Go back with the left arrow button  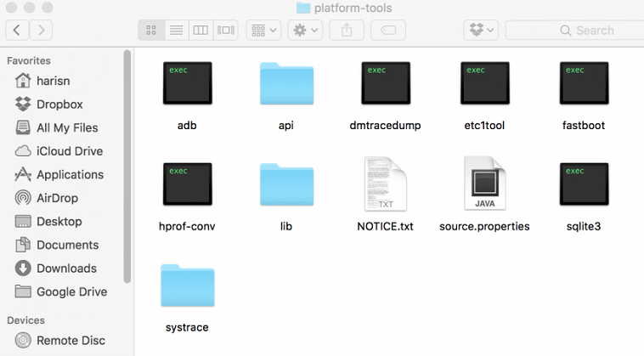coord(17,30)
